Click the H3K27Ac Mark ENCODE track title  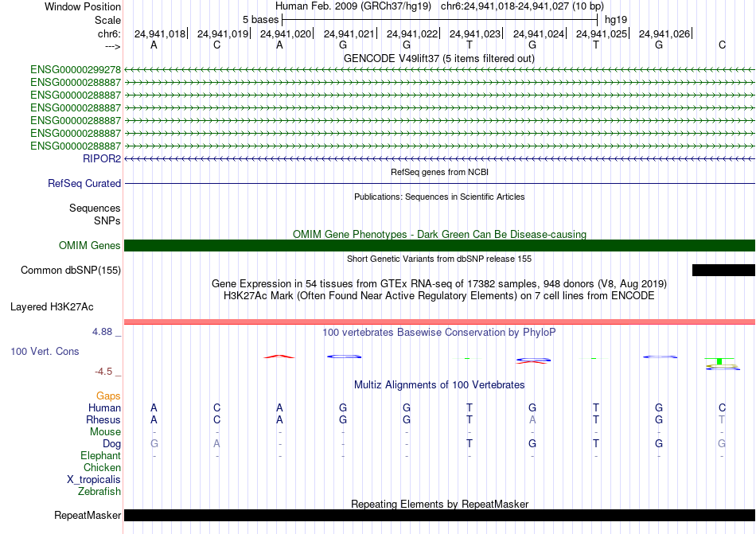[x=439, y=295]
